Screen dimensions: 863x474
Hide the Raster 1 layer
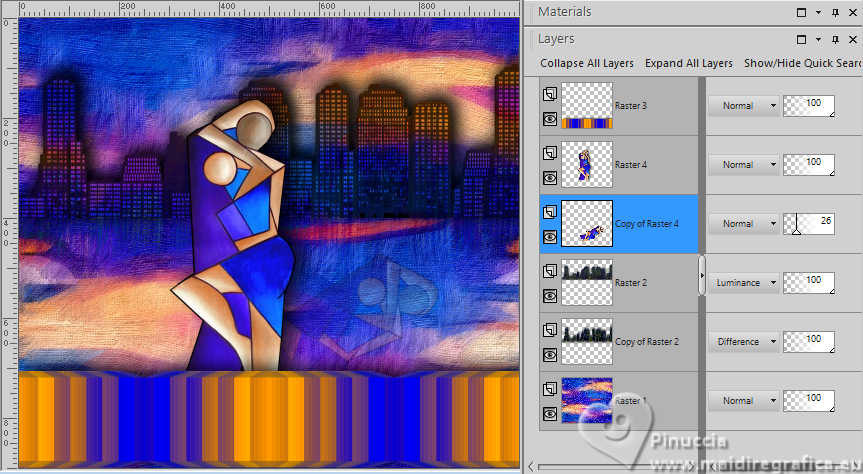[x=549, y=414]
